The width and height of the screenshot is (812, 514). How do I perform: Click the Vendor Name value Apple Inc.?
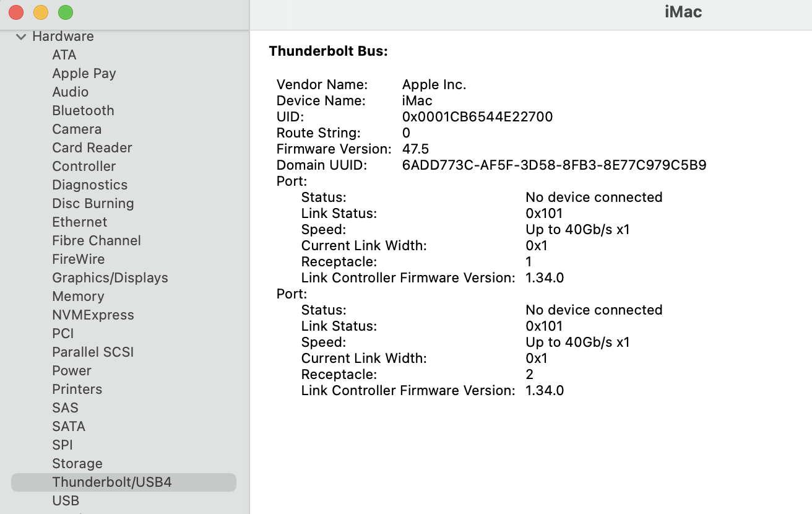pyautogui.click(x=434, y=85)
